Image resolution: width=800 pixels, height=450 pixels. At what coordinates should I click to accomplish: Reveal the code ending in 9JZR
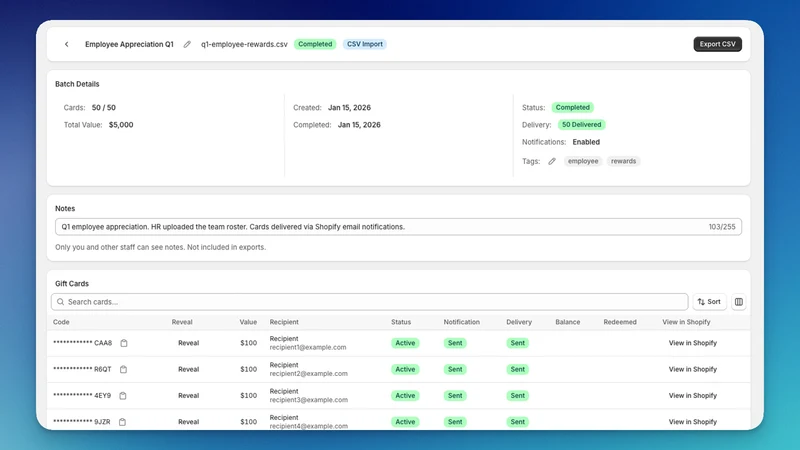[188, 422]
